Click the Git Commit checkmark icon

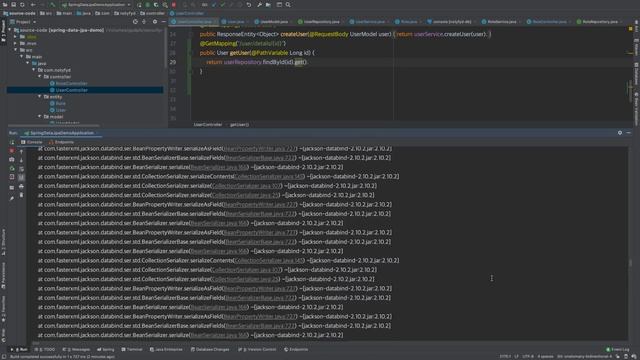click(x=222, y=5)
